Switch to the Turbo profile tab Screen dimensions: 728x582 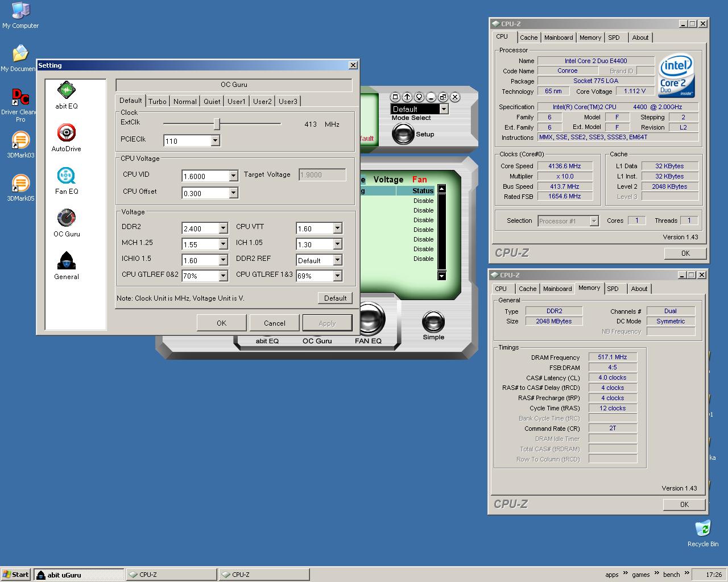158,102
